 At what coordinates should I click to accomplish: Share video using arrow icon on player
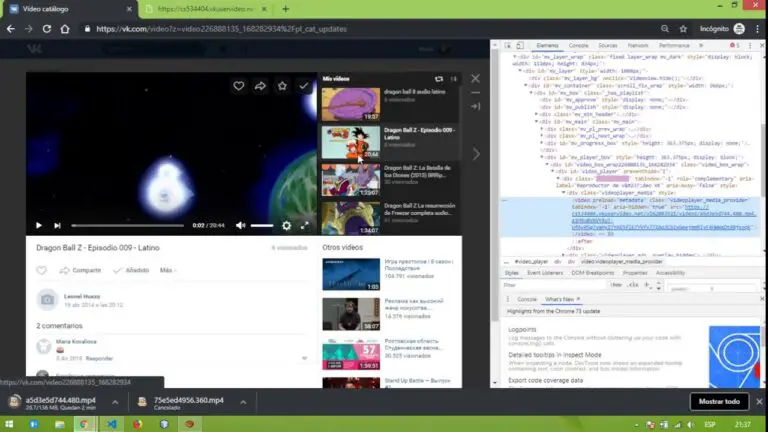[260, 86]
